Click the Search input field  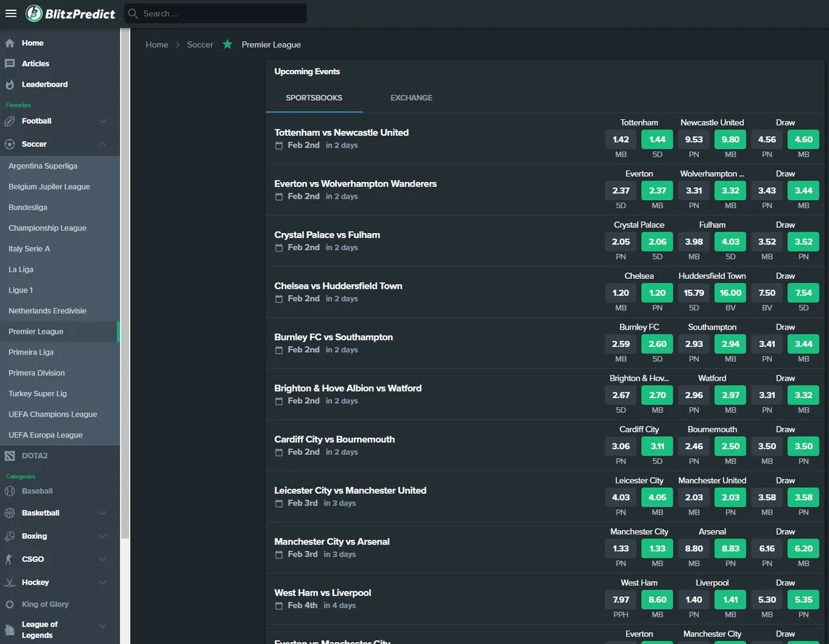[220, 14]
